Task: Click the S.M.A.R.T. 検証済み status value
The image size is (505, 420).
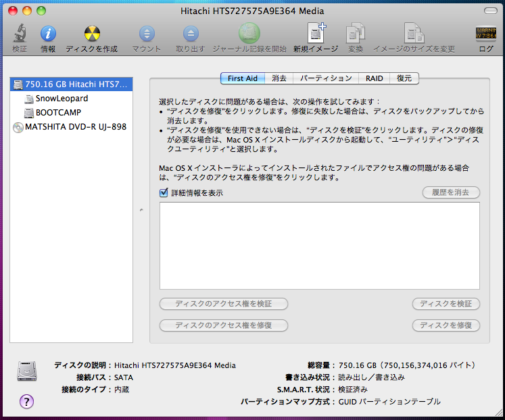Action: pyautogui.click(x=353, y=390)
